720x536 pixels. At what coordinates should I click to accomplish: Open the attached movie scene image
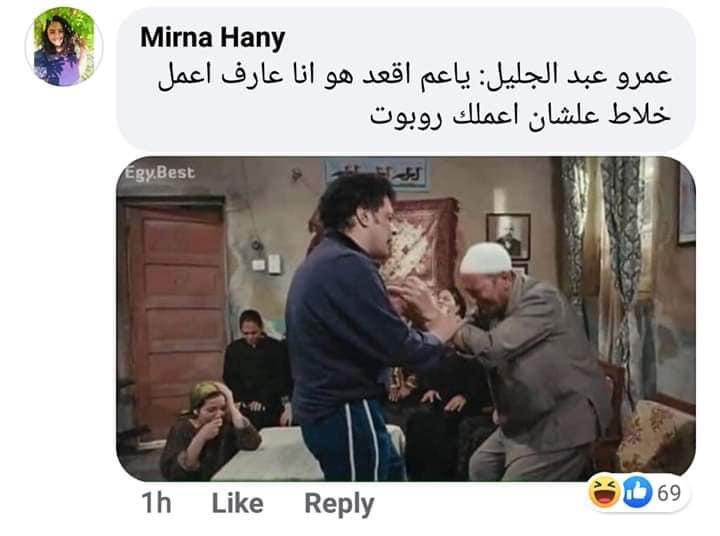click(406, 319)
